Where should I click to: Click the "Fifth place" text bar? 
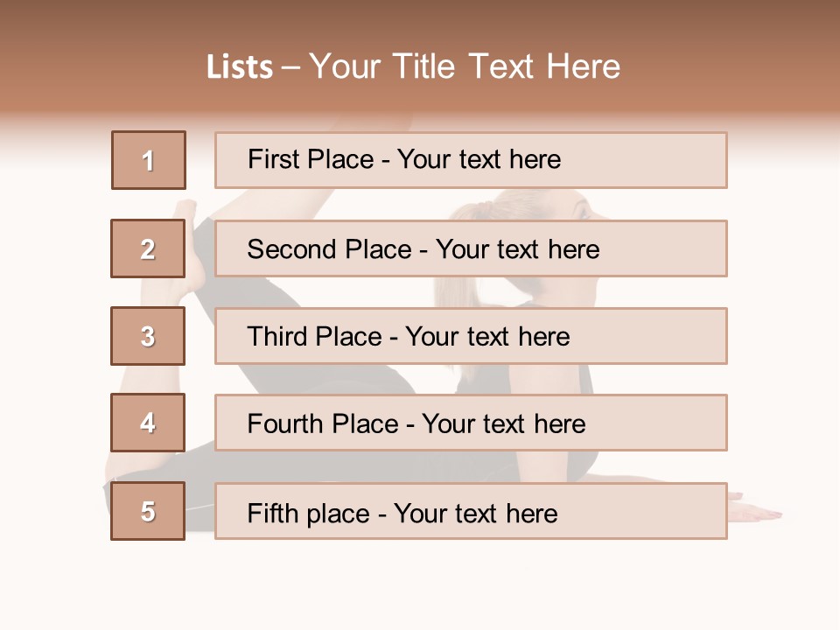[x=471, y=511]
